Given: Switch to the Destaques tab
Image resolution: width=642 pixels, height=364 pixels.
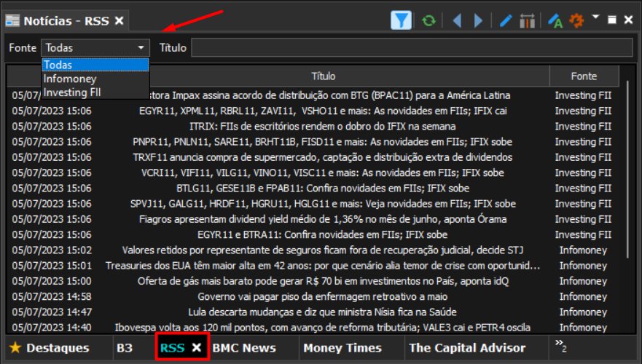Looking at the screenshot, I should tap(58, 348).
